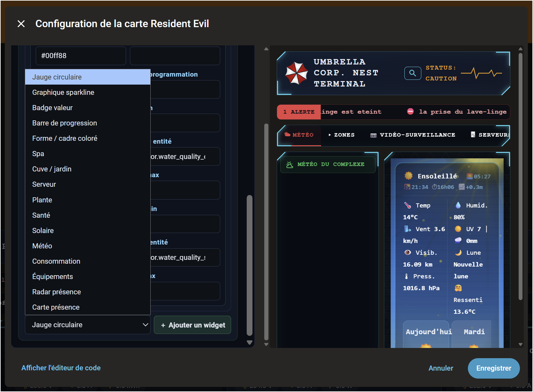
Task: Click the camera icon in VIDÉO-SURVEILLANCE tab
Action: coord(373,135)
